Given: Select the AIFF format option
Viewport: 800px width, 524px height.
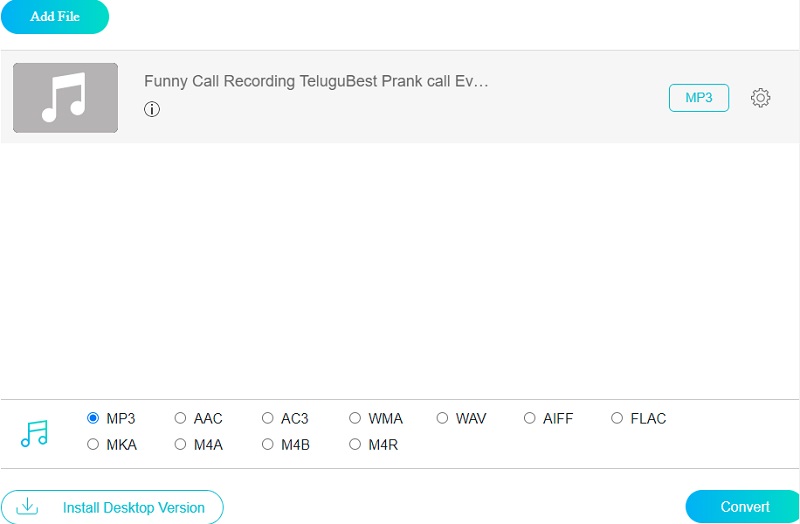Looking at the screenshot, I should coord(530,419).
